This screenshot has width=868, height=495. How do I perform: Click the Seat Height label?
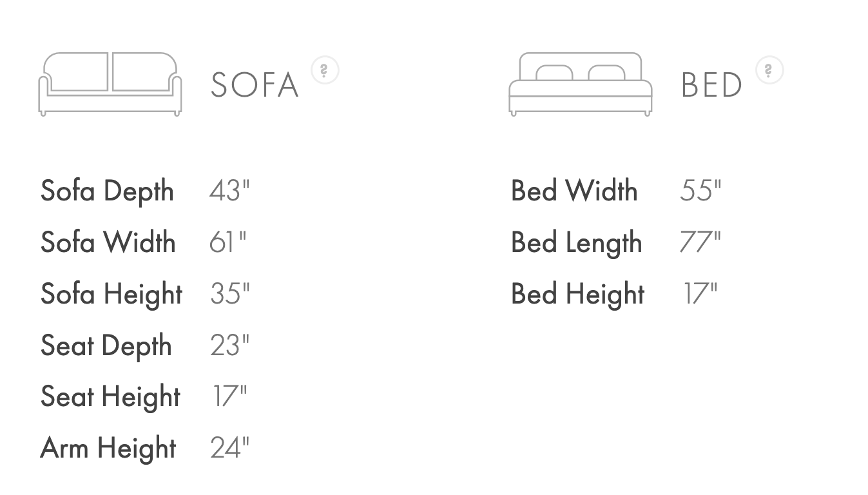(x=110, y=397)
